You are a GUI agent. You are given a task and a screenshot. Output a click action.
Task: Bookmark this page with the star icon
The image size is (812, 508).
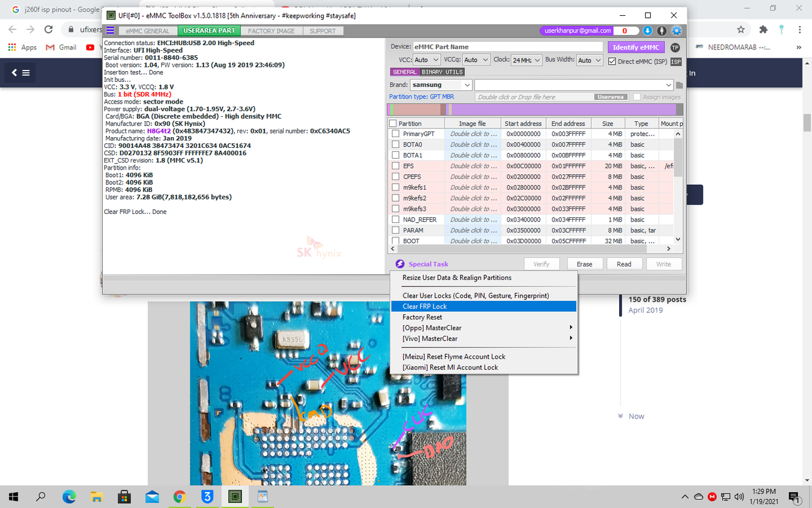click(741, 29)
